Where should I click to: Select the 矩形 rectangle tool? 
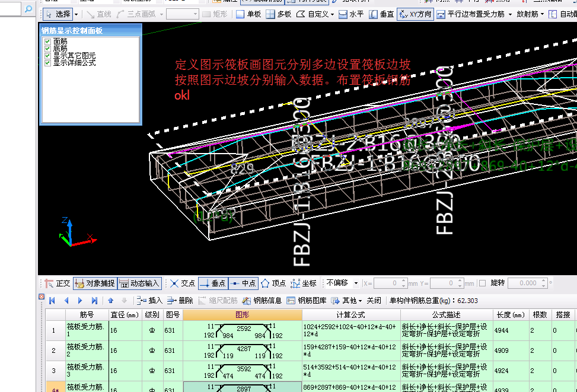click(215, 14)
